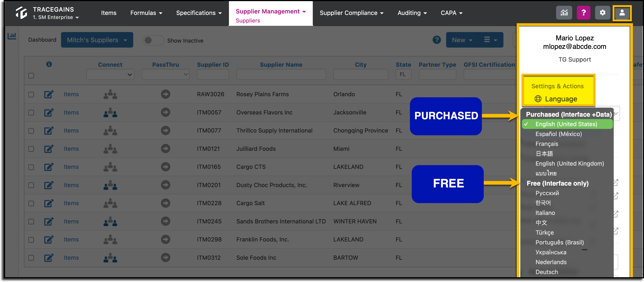The image size is (644, 282).
Task: Click PassThru arrow for Cargo Salt
Action: pyautogui.click(x=165, y=203)
